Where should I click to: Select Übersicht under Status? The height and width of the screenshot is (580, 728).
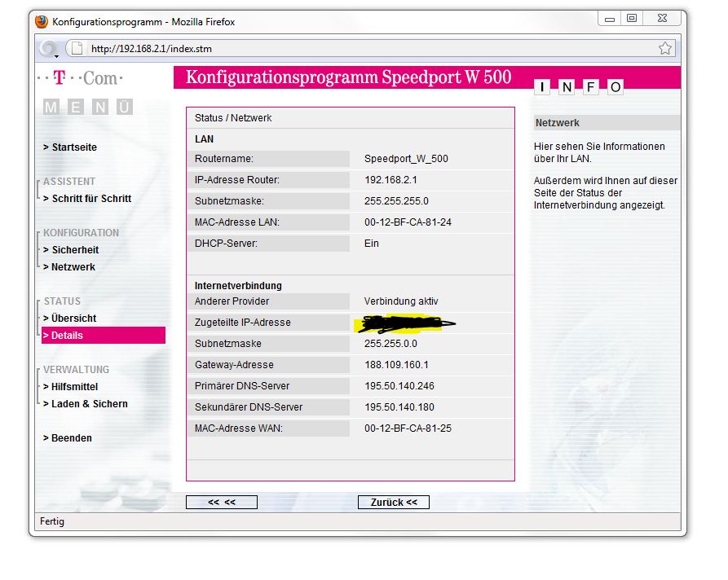coord(70,319)
